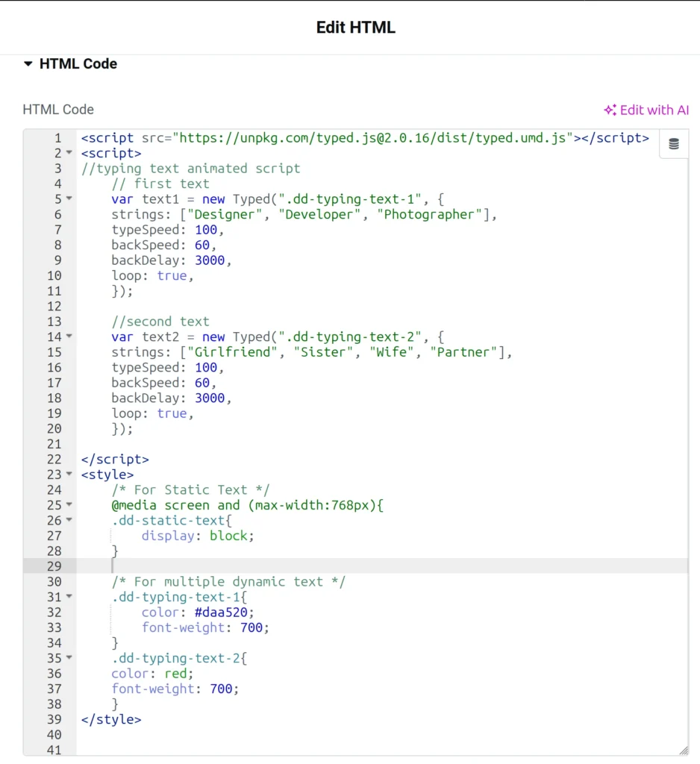Click the "Developer" string on line 6
The width and height of the screenshot is (700, 764).
click(x=319, y=214)
